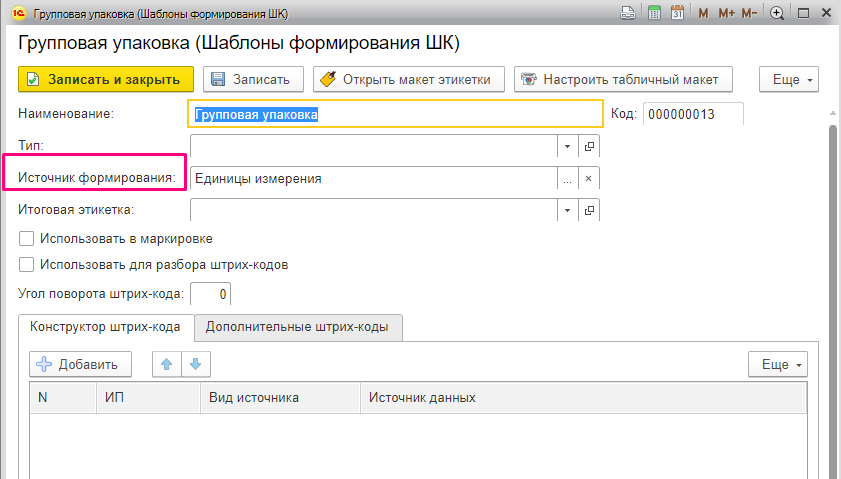Screen dimensions: 841x479
Task: Clear the Источник формирования field with X
Action: coord(589,179)
